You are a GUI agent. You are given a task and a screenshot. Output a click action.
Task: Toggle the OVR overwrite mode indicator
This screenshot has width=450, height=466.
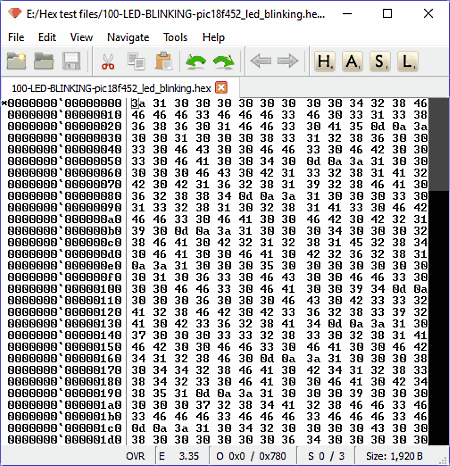pos(135,456)
